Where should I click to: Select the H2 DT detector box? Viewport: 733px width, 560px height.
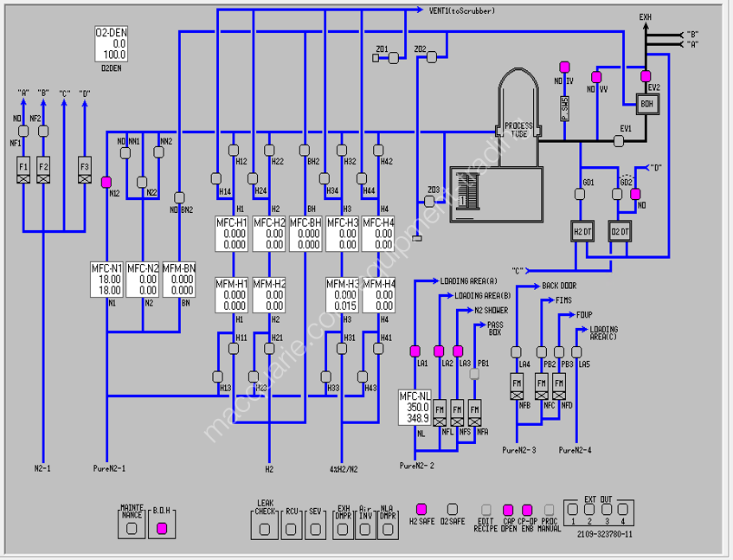tap(582, 231)
